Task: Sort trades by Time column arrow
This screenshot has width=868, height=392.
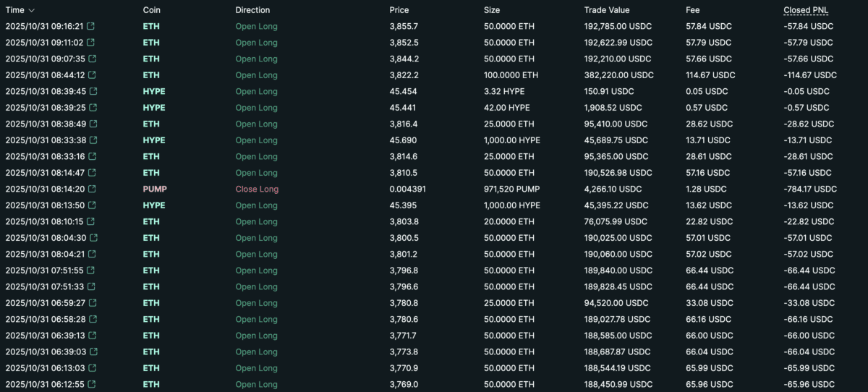Action: [31, 10]
